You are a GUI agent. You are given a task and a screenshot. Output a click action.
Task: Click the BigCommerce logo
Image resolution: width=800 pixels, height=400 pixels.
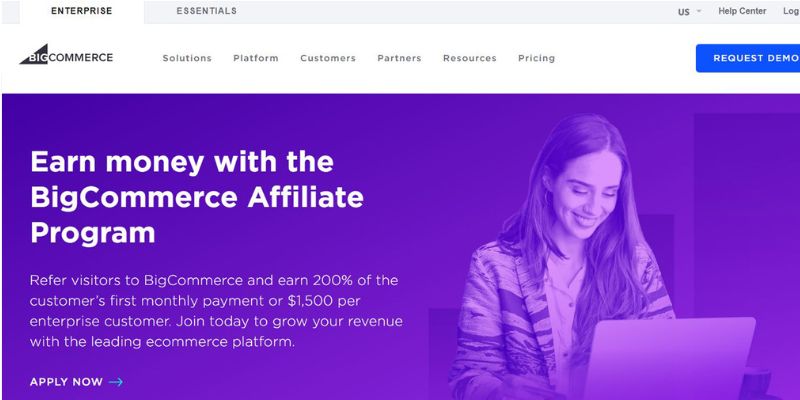pos(66,55)
